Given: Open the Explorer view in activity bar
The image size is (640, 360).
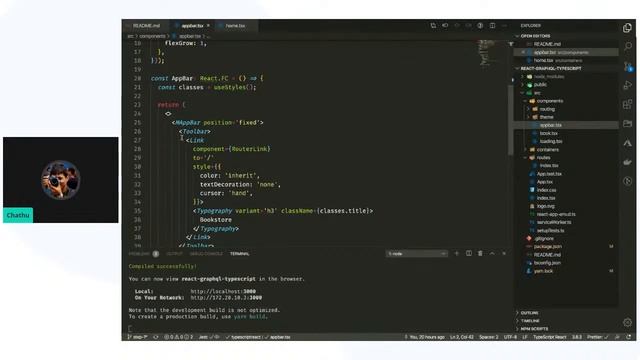Looking at the screenshot, I should pos(627,28).
